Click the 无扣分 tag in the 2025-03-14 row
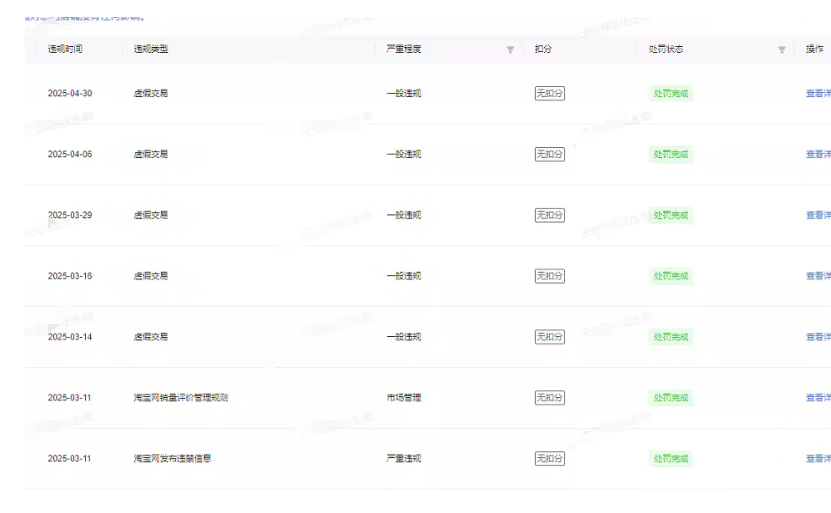The width and height of the screenshot is (831, 513). pyautogui.click(x=549, y=337)
